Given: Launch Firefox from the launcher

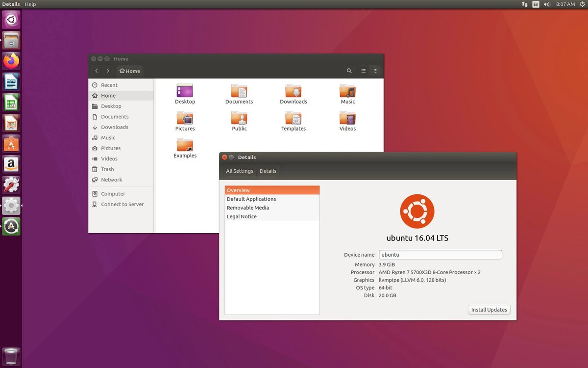Looking at the screenshot, I should pos(11,61).
